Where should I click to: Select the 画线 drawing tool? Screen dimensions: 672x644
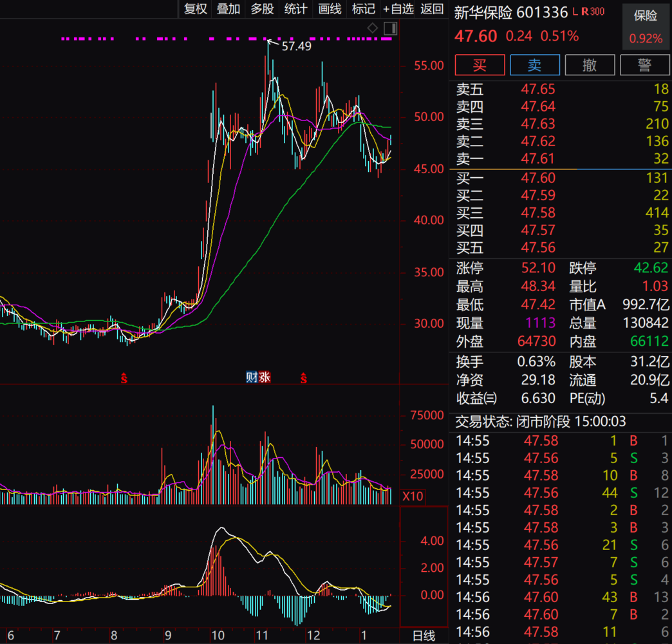(x=330, y=10)
